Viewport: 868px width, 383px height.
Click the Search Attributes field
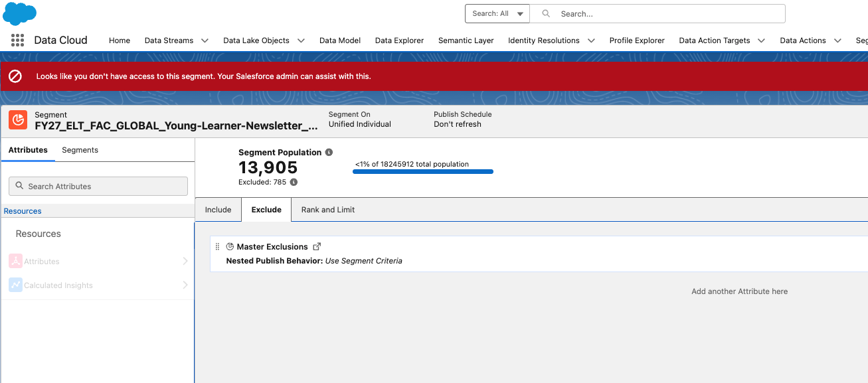click(98, 187)
